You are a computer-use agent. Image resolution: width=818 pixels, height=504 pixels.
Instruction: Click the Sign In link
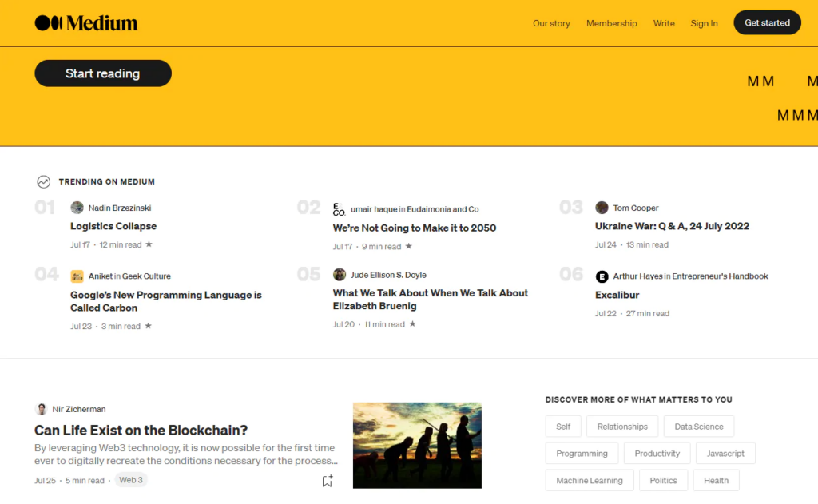point(704,23)
